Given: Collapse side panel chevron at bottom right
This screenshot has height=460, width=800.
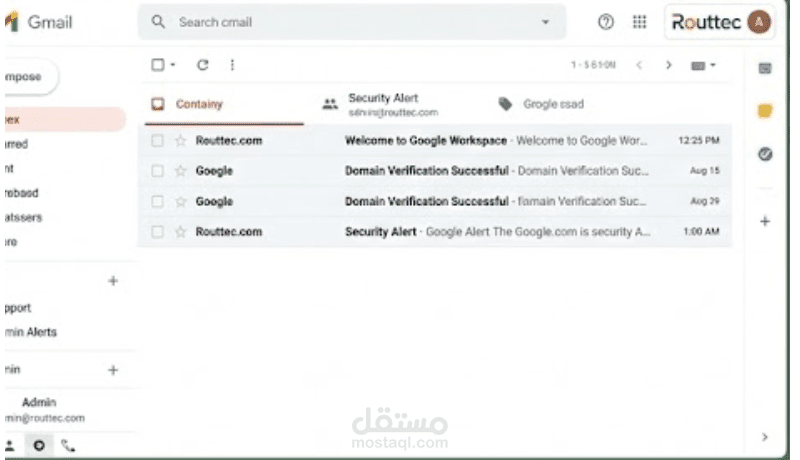Looking at the screenshot, I should (764, 437).
